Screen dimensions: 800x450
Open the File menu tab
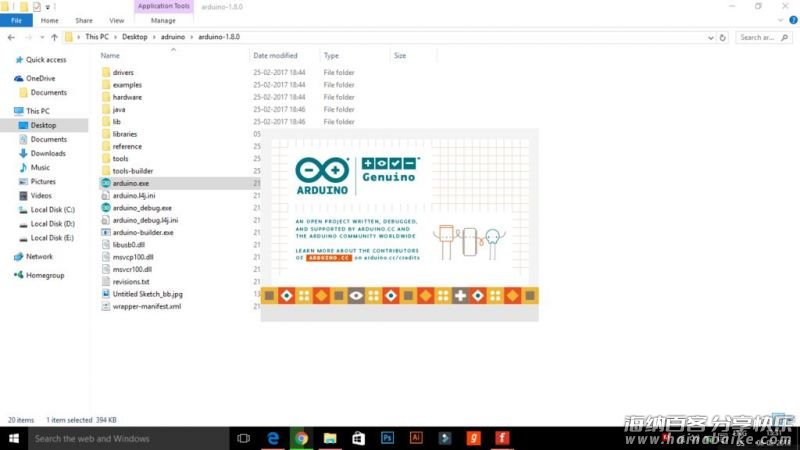(15, 20)
